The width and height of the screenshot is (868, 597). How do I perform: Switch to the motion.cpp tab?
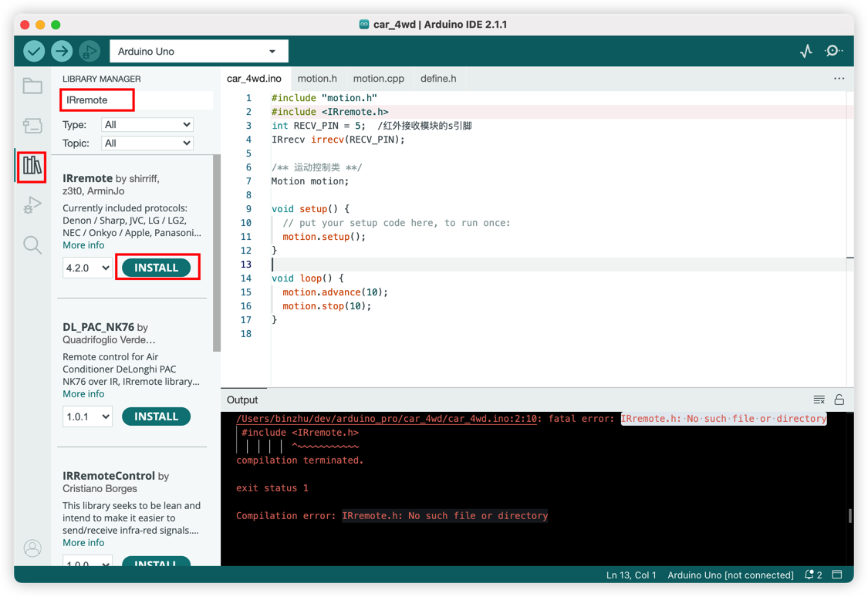click(378, 78)
